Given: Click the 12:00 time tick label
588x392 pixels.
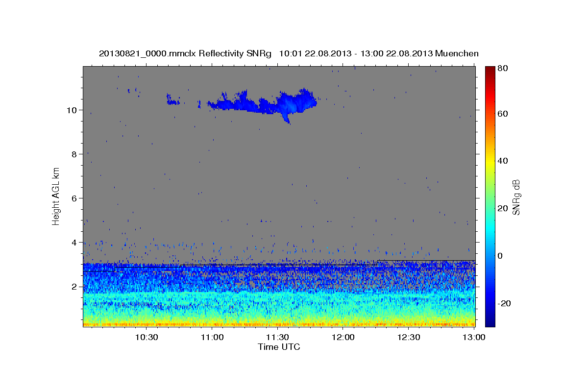Looking at the screenshot, I should 343,337.
